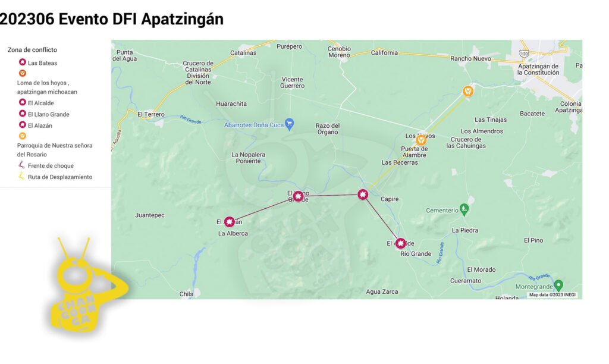Click the Juantepec map label
Viewport: 609px width, 364px height.
pos(150,215)
